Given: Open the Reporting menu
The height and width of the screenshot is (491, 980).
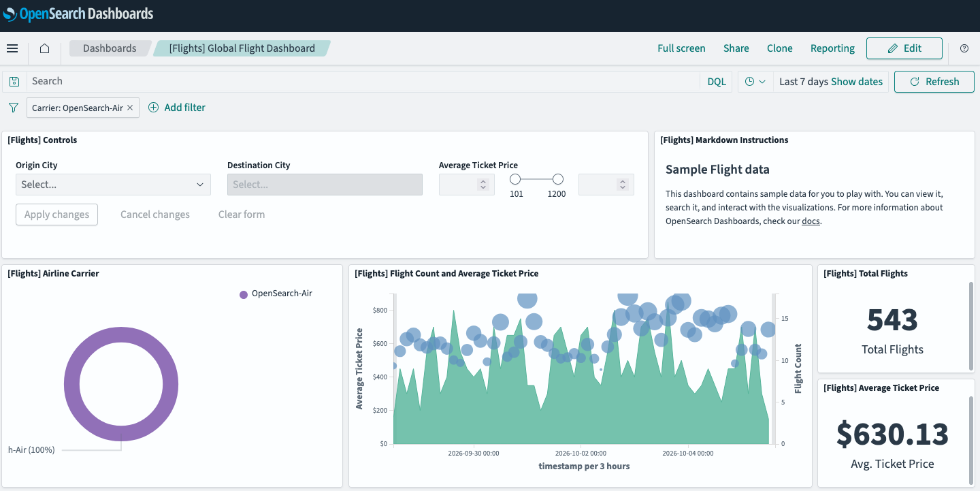Looking at the screenshot, I should (x=832, y=48).
